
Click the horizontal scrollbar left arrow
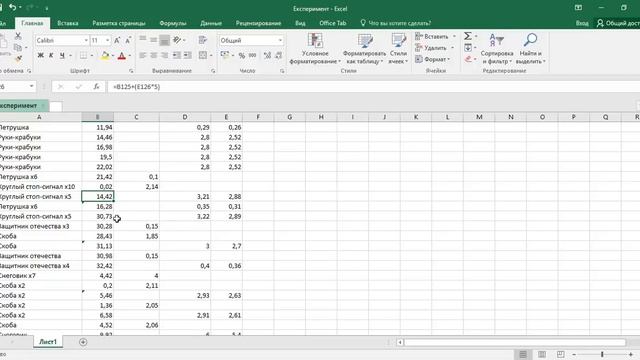click(400, 342)
